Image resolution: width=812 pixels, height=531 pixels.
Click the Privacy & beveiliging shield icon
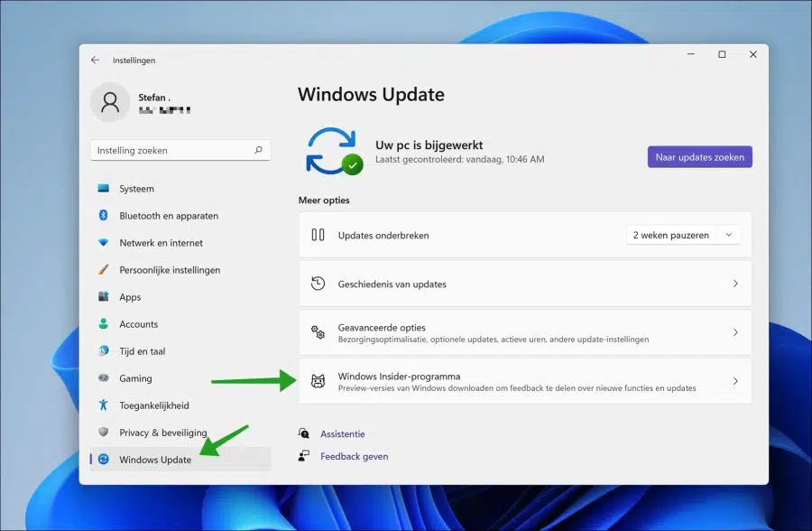pos(103,432)
